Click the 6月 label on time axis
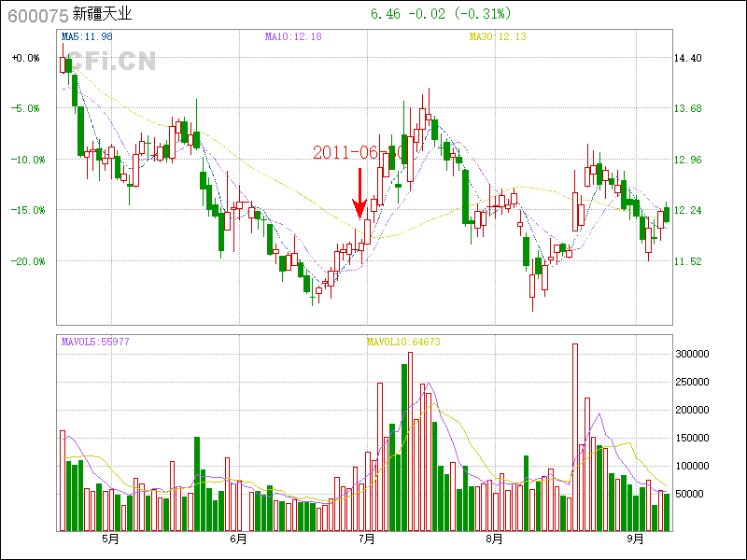 pyautogui.click(x=238, y=539)
